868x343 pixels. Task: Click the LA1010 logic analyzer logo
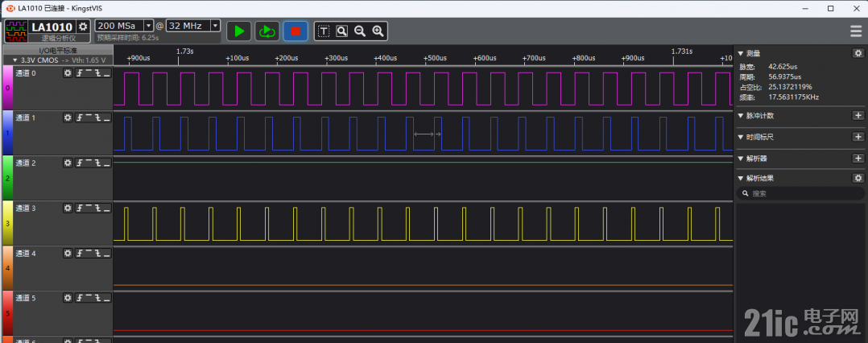pyautogui.click(x=15, y=31)
